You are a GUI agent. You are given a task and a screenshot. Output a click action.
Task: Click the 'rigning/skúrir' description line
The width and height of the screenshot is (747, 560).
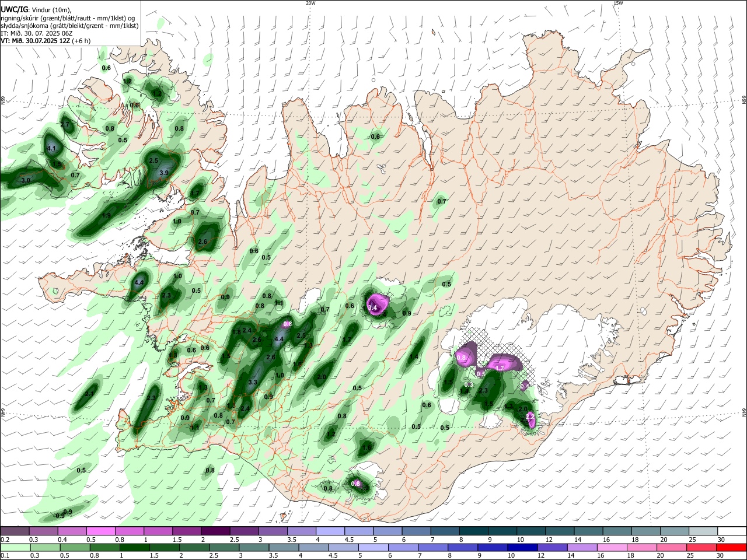point(67,18)
